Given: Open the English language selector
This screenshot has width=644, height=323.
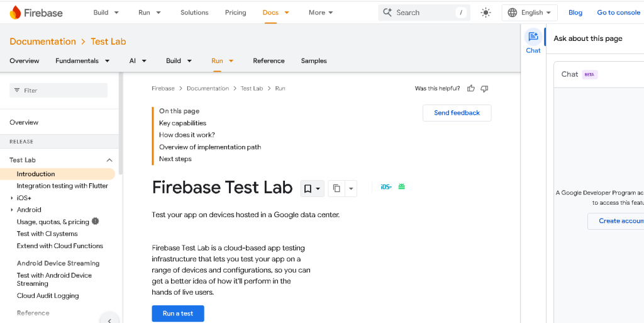Looking at the screenshot, I should point(530,13).
